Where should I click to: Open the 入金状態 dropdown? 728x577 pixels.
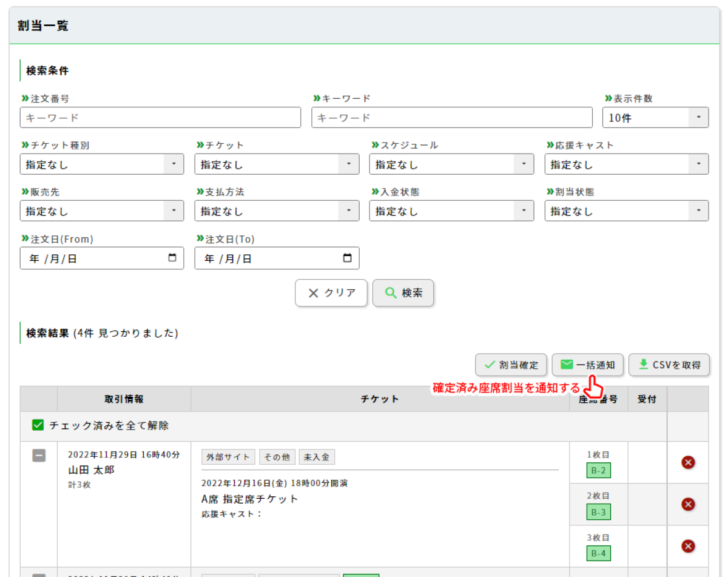point(451,211)
